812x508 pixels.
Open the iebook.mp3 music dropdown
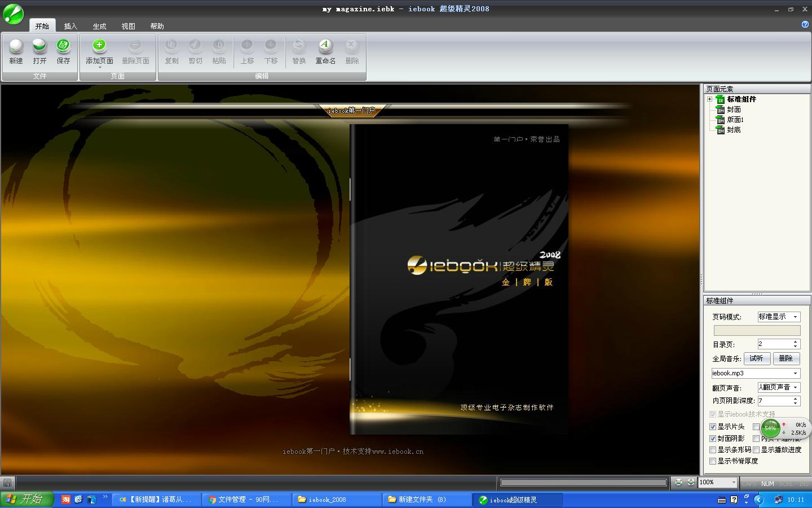click(795, 373)
